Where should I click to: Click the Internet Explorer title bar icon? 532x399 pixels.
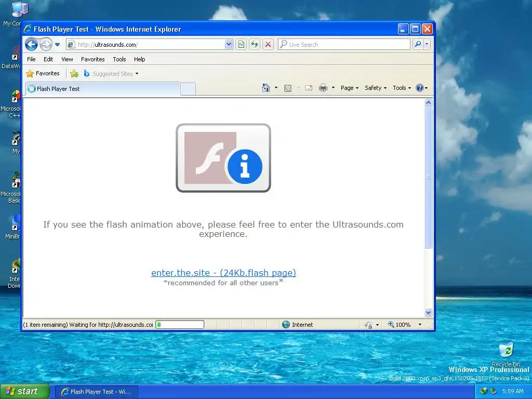28,29
